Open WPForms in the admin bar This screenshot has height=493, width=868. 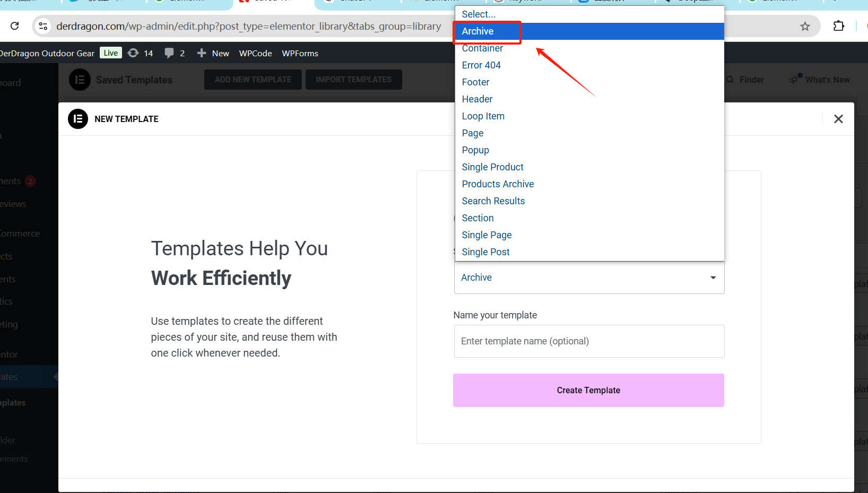point(300,53)
